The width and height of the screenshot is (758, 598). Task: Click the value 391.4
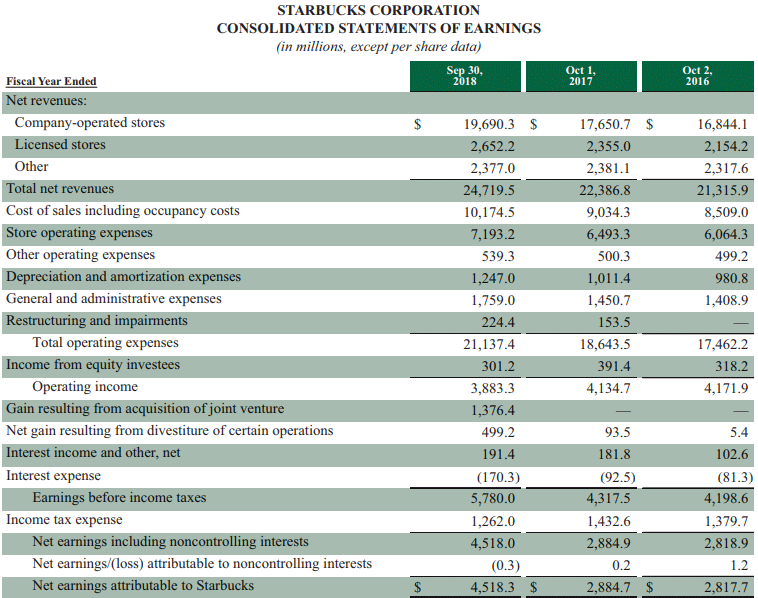(x=614, y=366)
